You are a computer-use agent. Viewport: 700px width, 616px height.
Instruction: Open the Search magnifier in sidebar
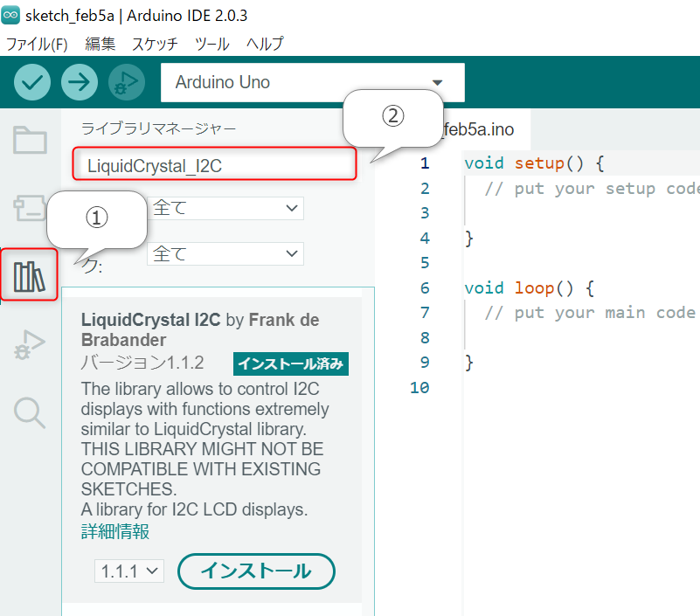pyautogui.click(x=30, y=413)
